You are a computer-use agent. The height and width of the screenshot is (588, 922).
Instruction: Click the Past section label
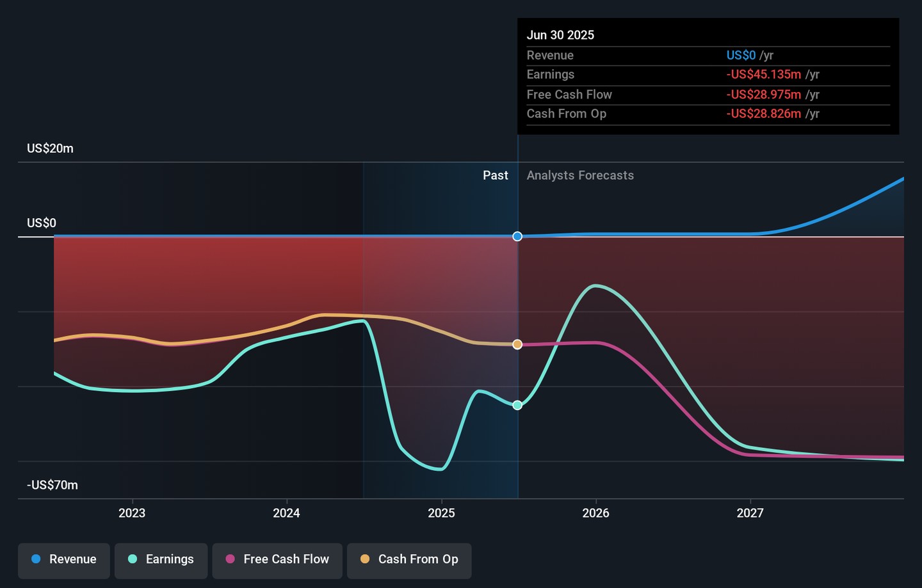click(495, 175)
